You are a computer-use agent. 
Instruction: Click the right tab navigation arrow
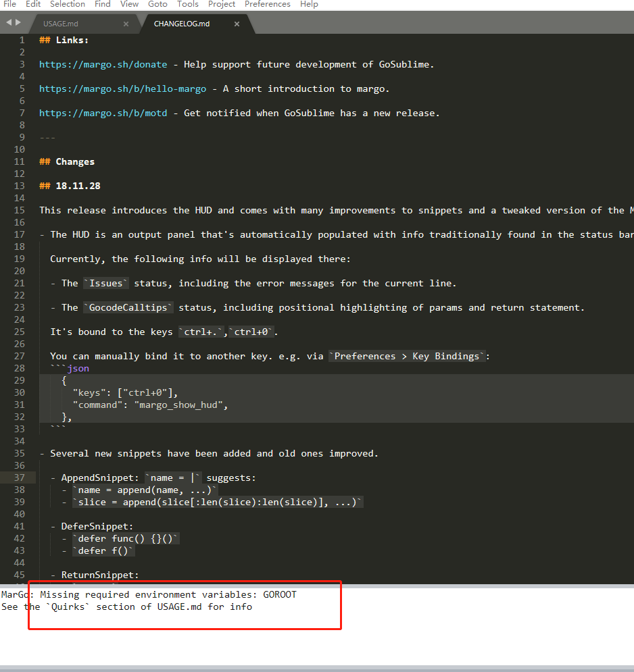(18, 23)
